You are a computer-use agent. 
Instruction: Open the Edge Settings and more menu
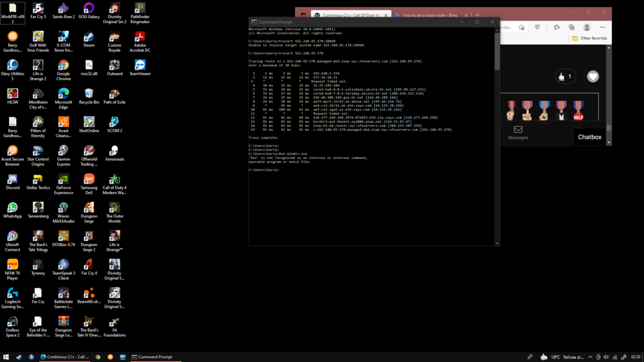[x=603, y=27]
